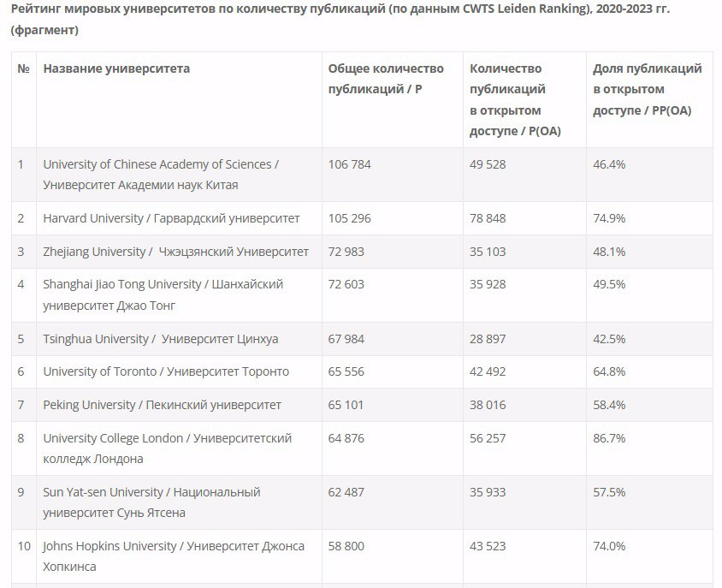722x588 pixels.
Task: Select the value 58 800
Action: coord(346,546)
